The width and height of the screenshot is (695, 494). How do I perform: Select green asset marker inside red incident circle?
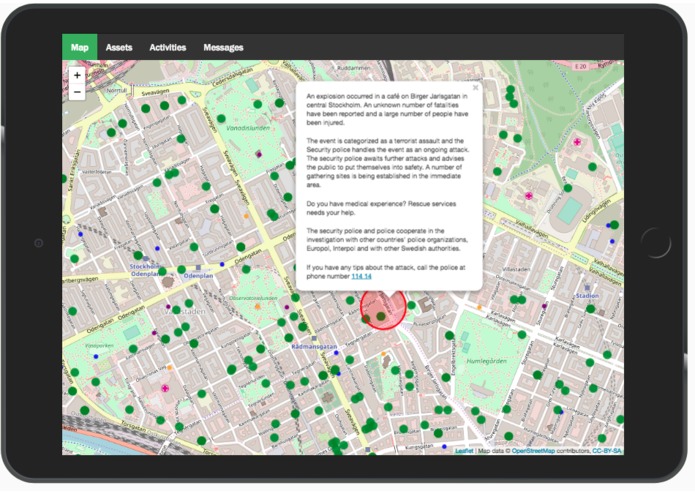click(x=381, y=316)
